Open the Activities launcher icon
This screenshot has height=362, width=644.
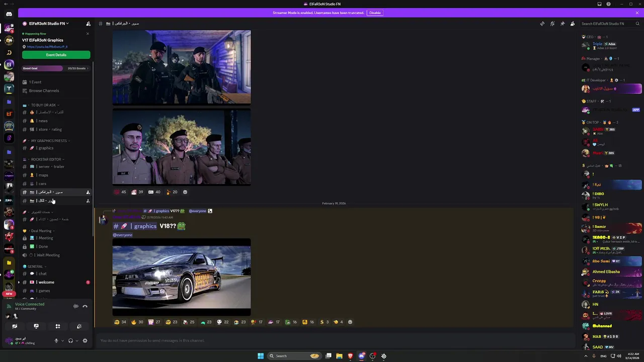click(x=57, y=326)
